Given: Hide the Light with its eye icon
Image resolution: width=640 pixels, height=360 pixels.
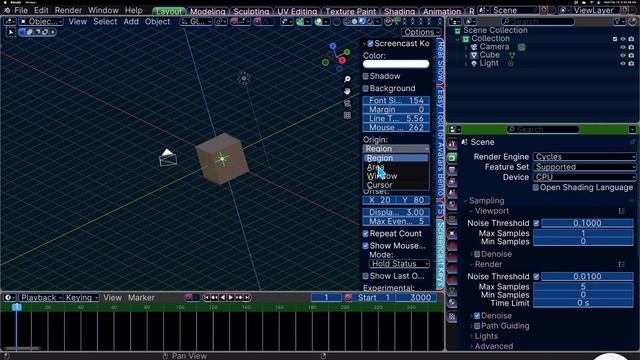Looking at the screenshot, I should coord(623,63).
